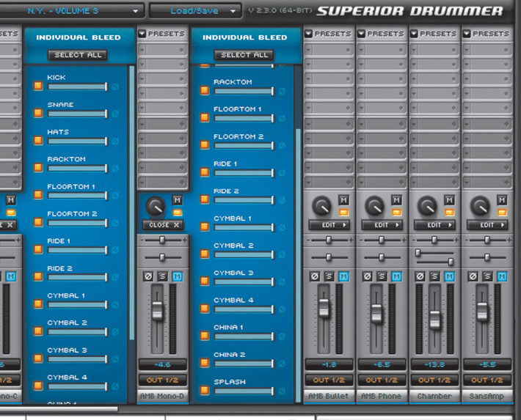This screenshot has height=420, width=521.
Task: Click the AMB Mono-D level readout -4.6
Action: pyautogui.click(x=163, y=364)
